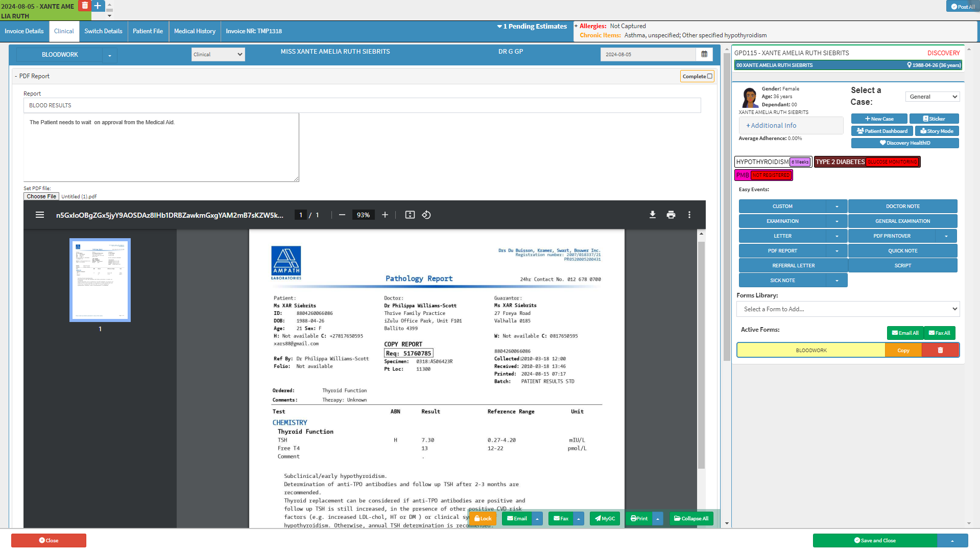Open the date picker calendar icon
The image size is (980, 552).
[x=704, y=54]
